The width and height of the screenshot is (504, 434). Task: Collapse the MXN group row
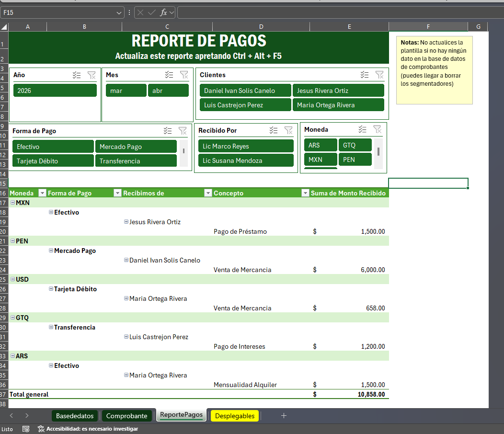[x=13, y=203]
